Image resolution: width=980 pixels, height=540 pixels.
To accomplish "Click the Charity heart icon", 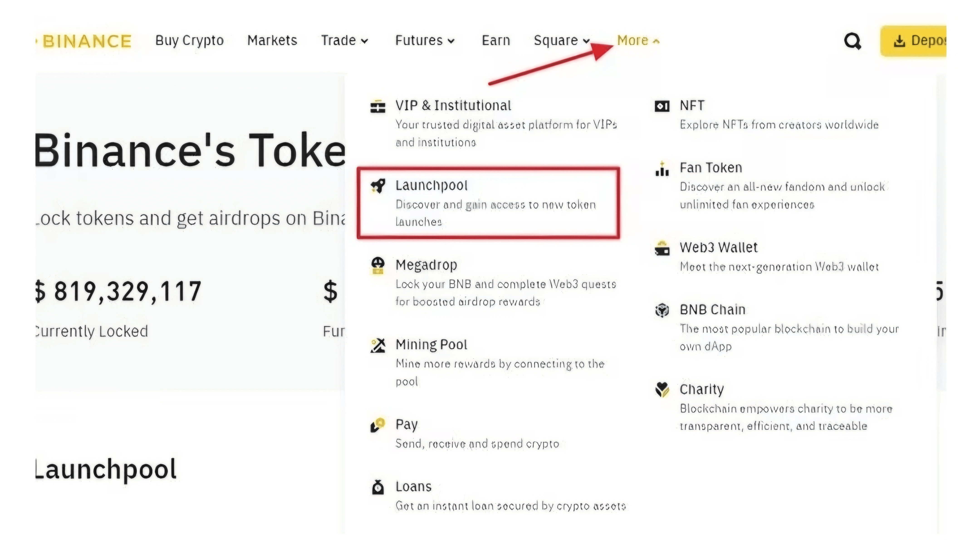I will [x=662, y=390].
